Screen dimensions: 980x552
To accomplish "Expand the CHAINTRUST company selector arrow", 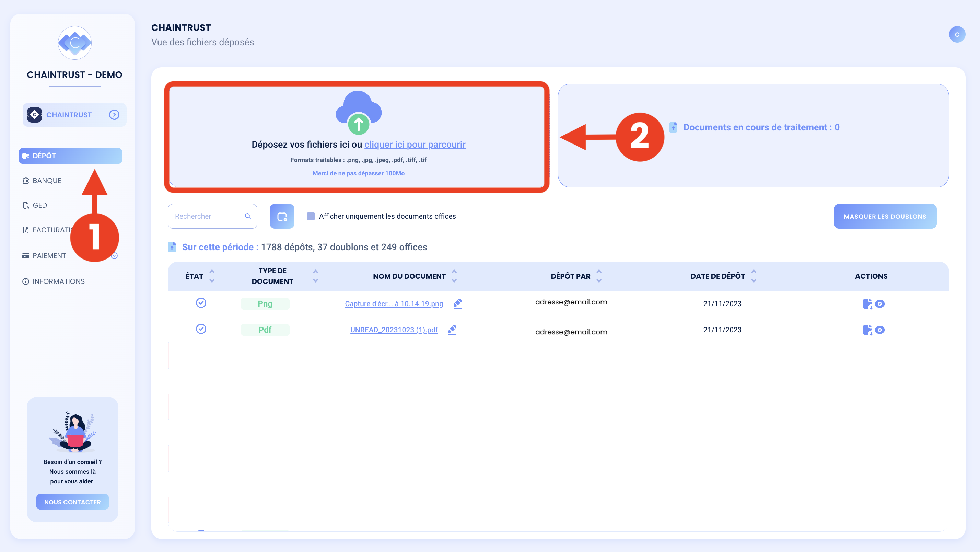I will click(x=114, y=115).
